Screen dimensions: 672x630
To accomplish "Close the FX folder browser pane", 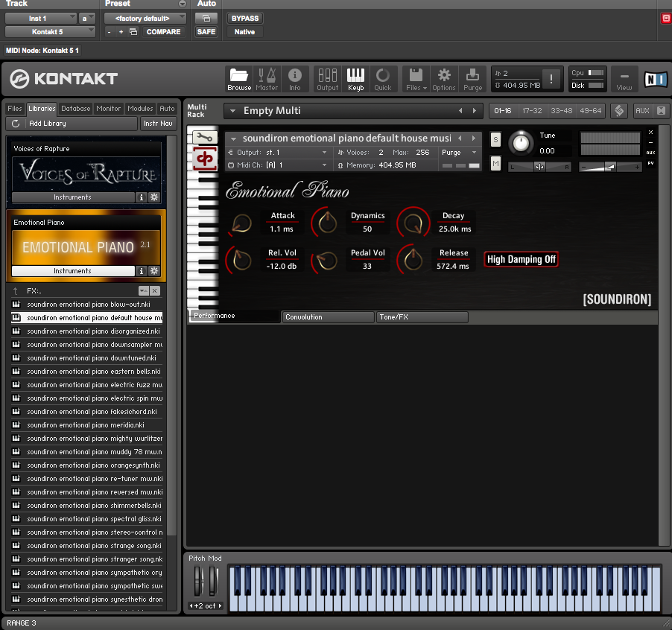I will coord(155,291).
